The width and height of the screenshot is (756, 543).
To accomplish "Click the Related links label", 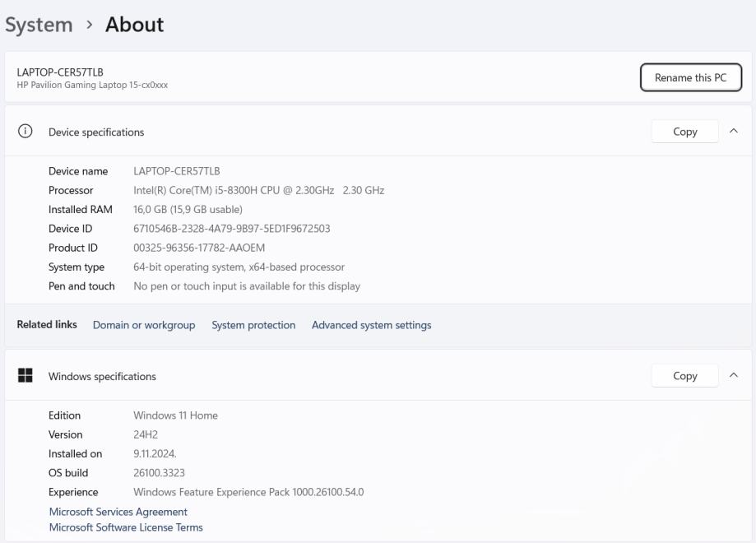I will (47, 324).
